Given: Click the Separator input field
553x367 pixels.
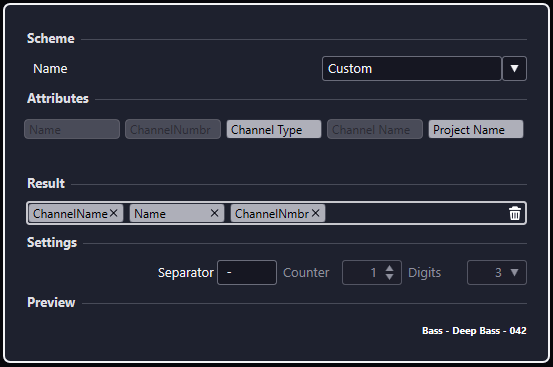Looking at the screenshot, I should pos(247,273).
